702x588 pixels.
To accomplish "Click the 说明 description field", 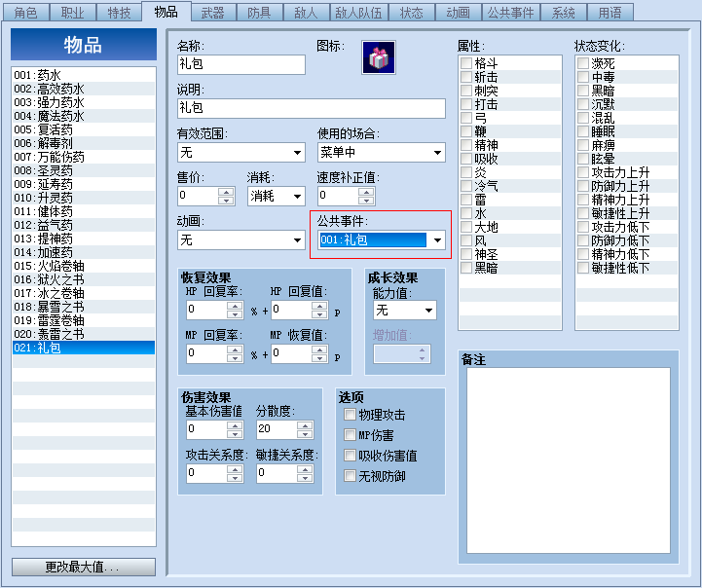I will pyautogui.click(x=312, y=108).
